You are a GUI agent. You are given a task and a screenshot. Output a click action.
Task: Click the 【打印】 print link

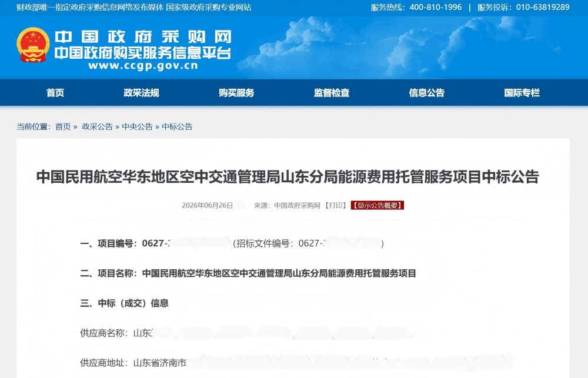pos(336,206)
